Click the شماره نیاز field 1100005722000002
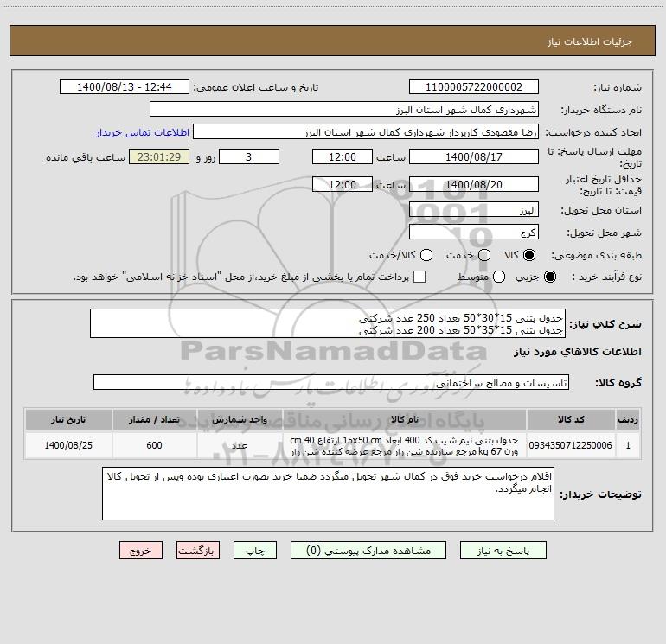 click(x=474, y=86)
